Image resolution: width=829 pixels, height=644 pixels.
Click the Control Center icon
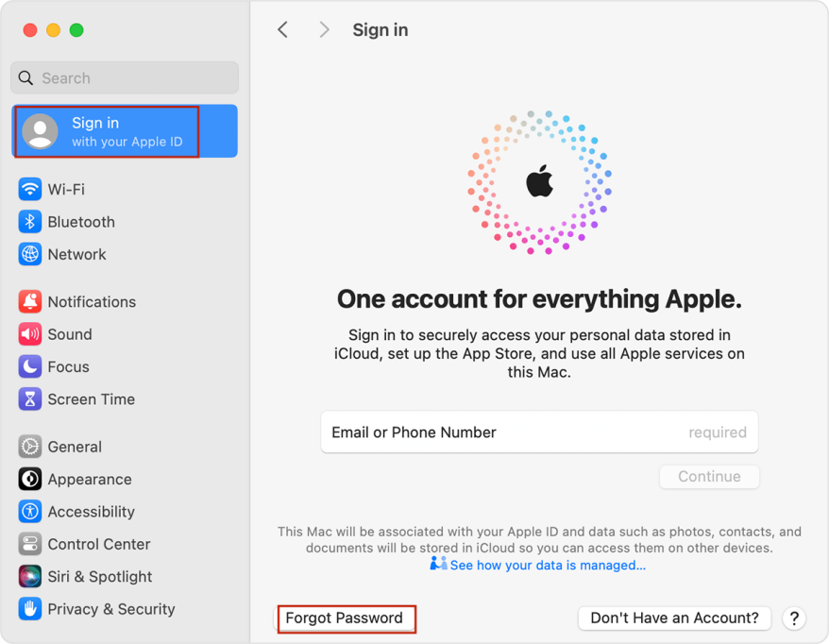[x=30, y=544]
